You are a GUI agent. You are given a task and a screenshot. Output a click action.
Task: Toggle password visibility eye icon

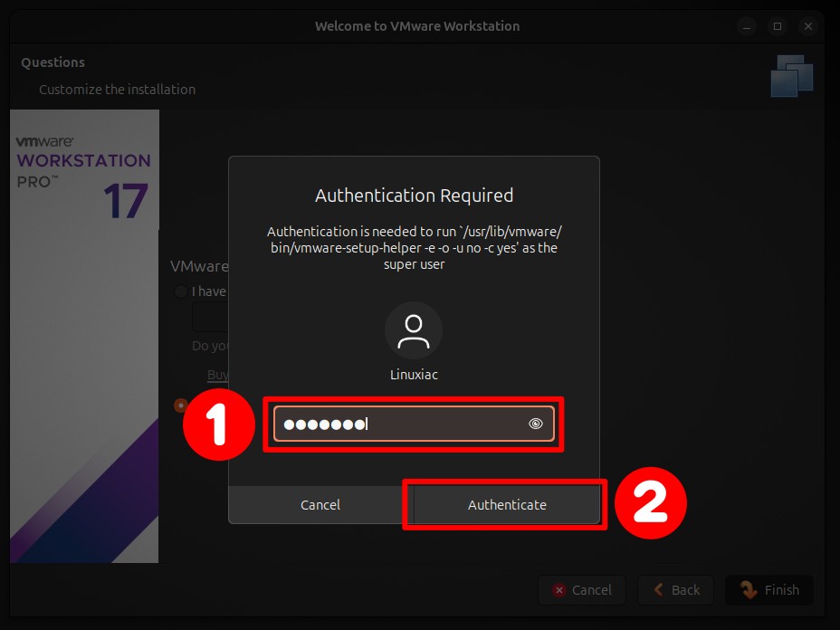[535, 424]
